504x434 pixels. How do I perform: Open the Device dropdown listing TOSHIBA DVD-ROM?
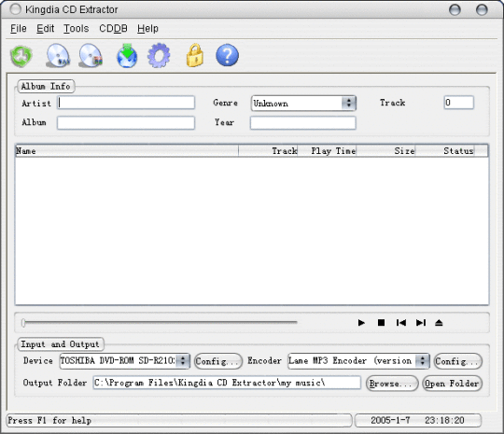tap(125, 360)
